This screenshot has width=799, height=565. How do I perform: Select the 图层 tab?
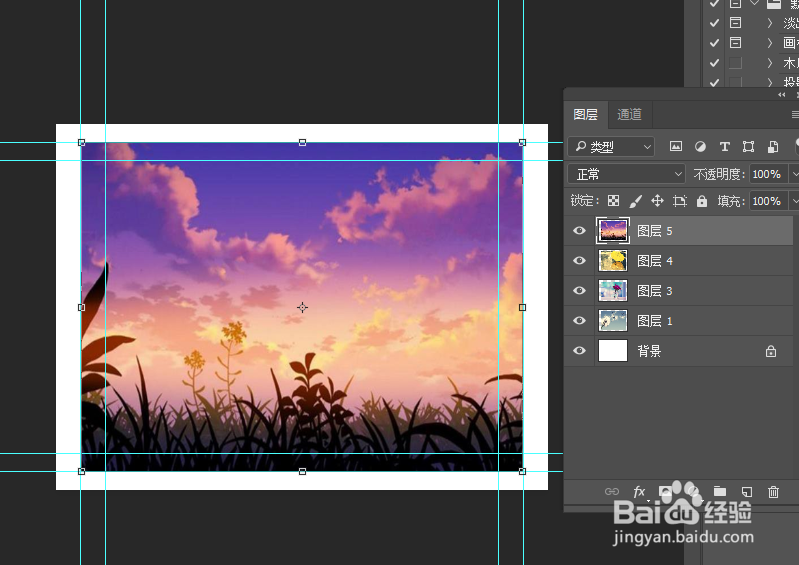[585, 115]
